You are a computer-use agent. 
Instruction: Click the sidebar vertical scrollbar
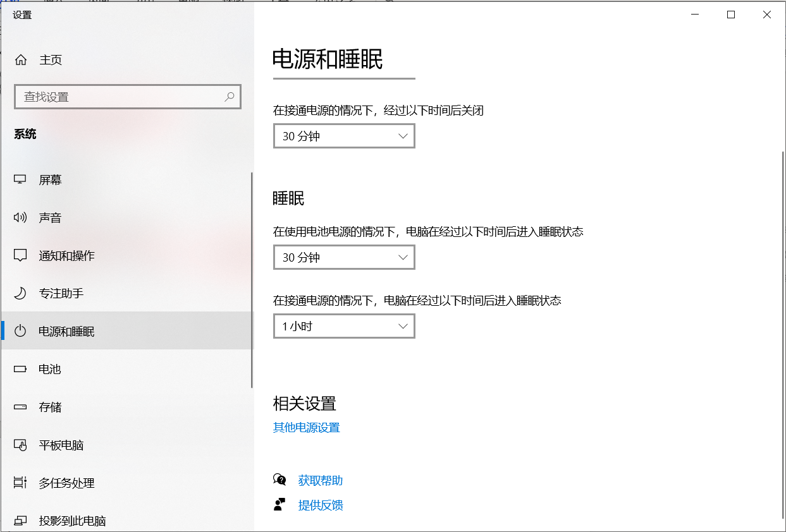pos(252,280)
